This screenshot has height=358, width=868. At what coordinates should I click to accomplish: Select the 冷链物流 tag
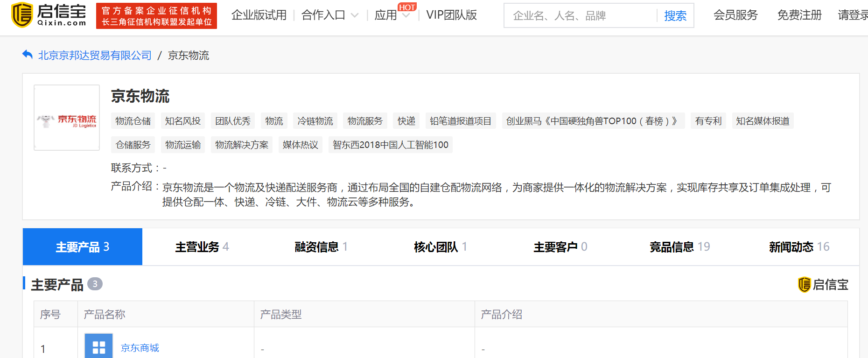[x=315, y=121]
